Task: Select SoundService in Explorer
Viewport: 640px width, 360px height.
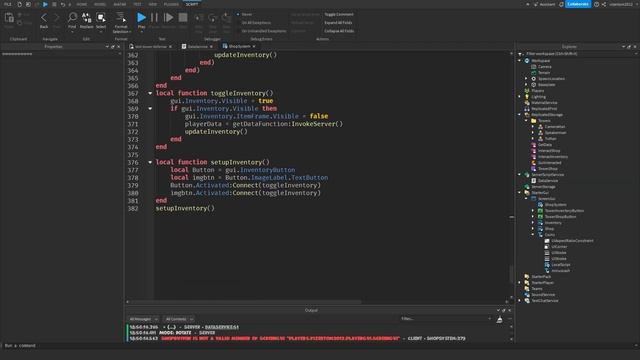Action: tap(543, 295)
